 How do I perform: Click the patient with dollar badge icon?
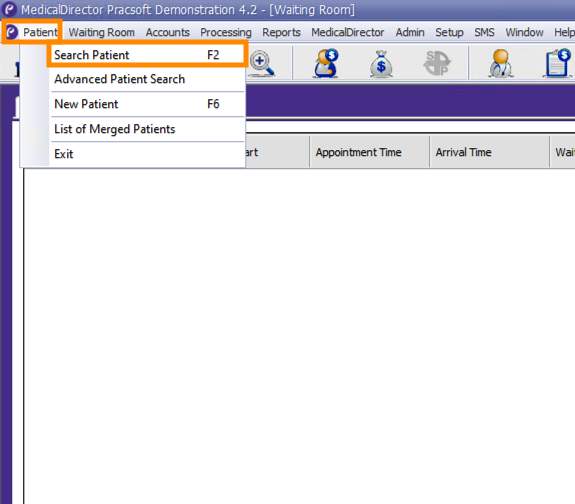click(x=326, y=63)
